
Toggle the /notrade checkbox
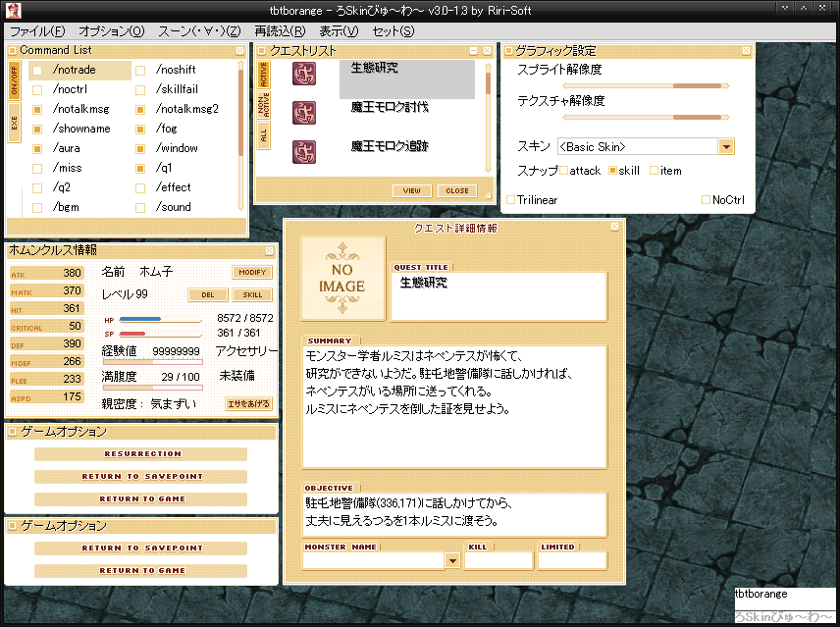[x=37, y=70]
